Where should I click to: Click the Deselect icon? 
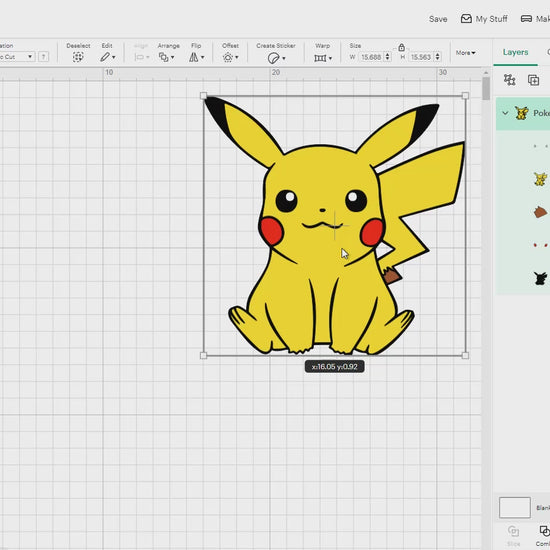click(x=78, y=57)
